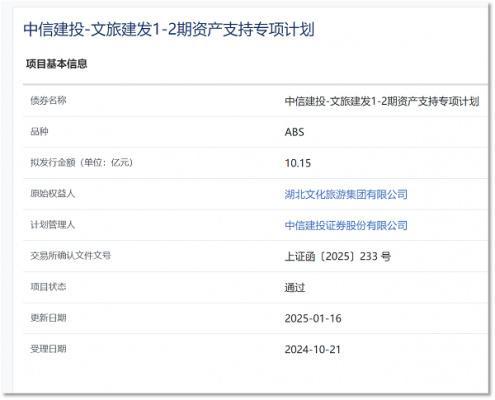Click the 更新日期 label
Screen dimensions: 495x400
(48, 318)
